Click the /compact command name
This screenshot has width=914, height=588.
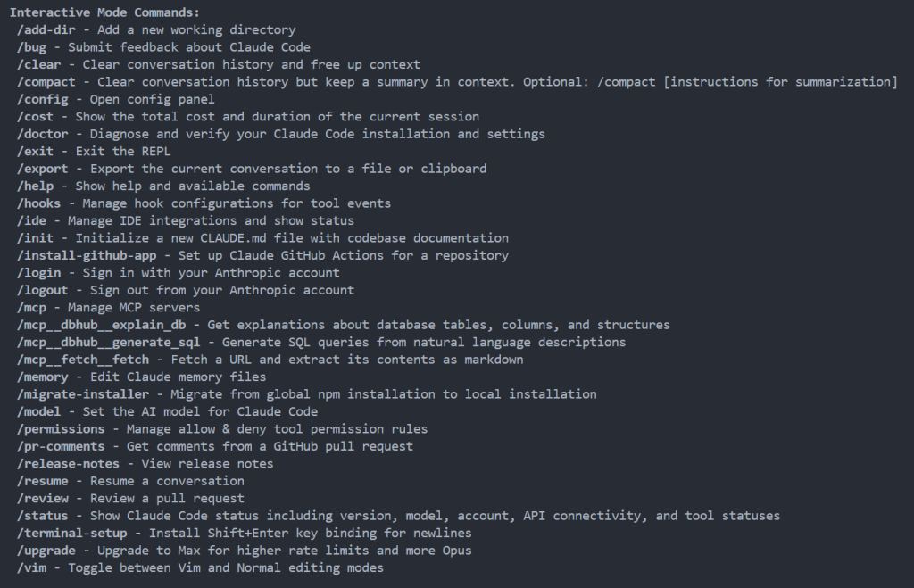(x=46, y=82)
